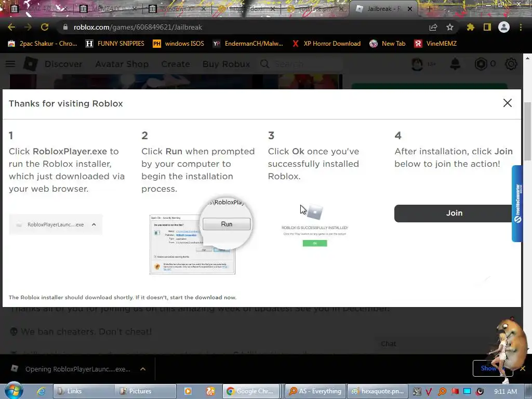Open the Roblox hamburger menu
Image resolution: width=532 pixels, height=399 pixels.
pos(10,64)
